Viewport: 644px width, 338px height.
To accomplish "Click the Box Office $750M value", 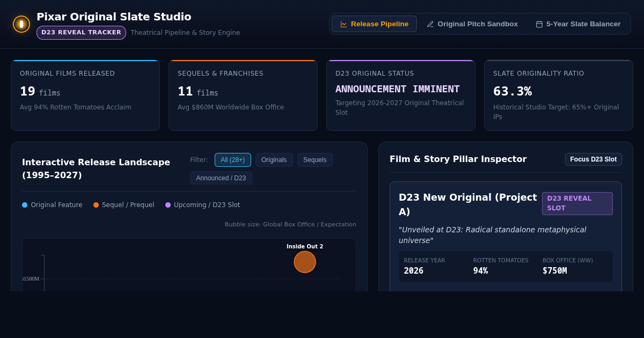I will [554, 271].
